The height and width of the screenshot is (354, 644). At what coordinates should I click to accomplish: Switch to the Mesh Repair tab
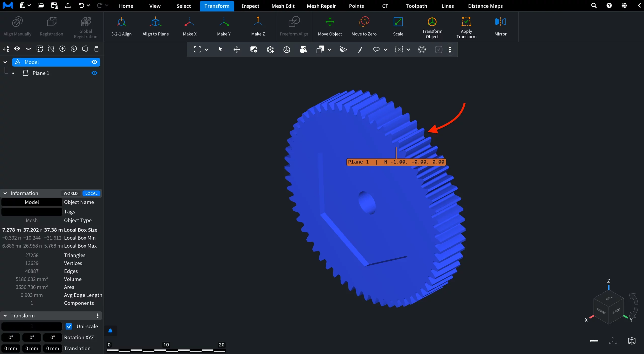pyautogui.click(x=321, y=6)
